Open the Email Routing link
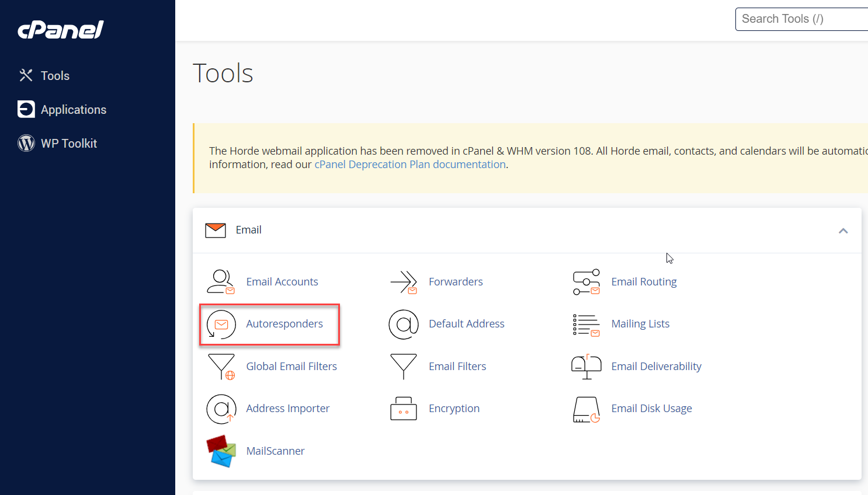 (644, 282)
